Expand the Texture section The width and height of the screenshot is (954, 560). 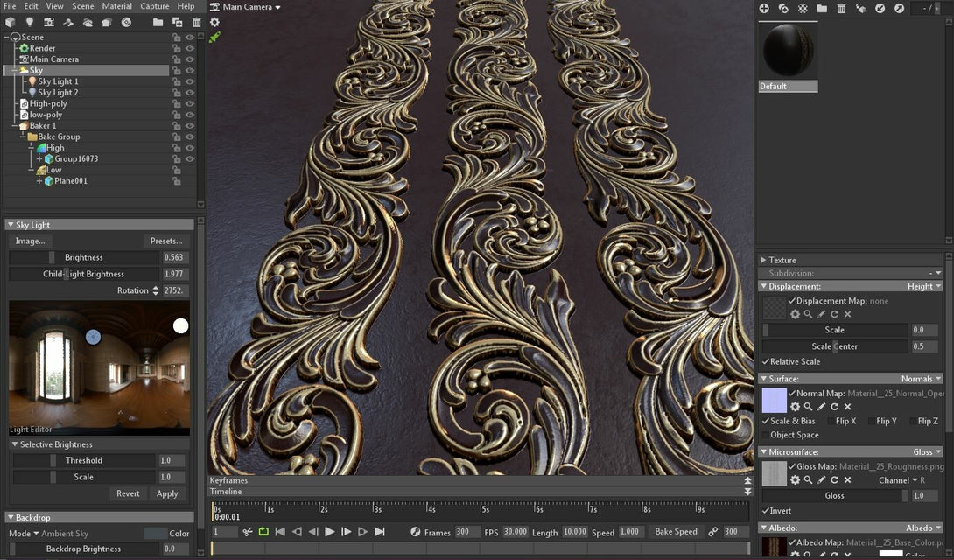pyautogui.click(x=763, y=260)
